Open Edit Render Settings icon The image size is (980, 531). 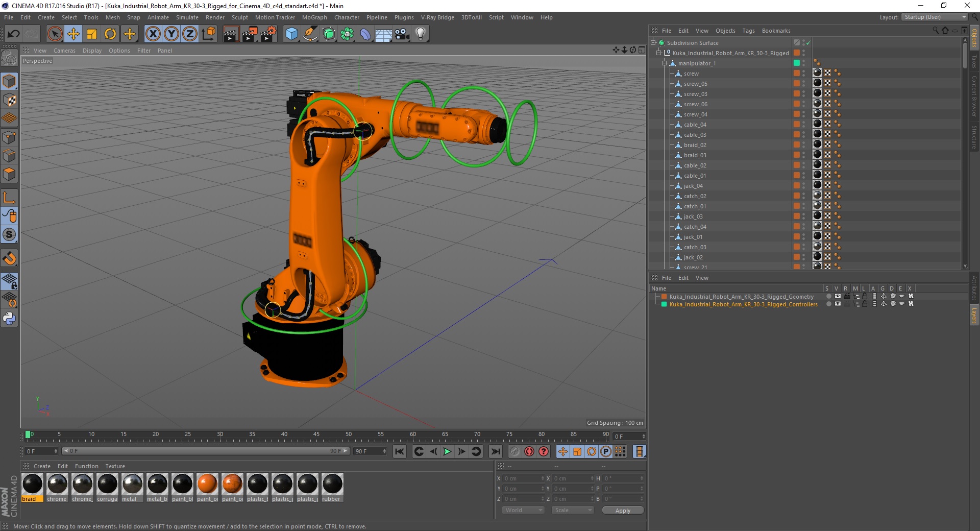click(x=268, y=34)
